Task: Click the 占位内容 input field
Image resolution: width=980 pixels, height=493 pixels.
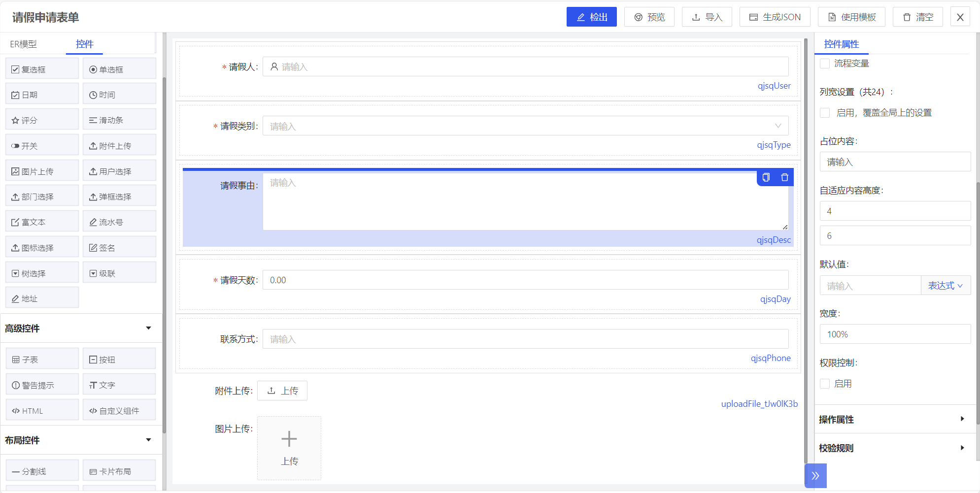Action: click(x=895, y=162)
